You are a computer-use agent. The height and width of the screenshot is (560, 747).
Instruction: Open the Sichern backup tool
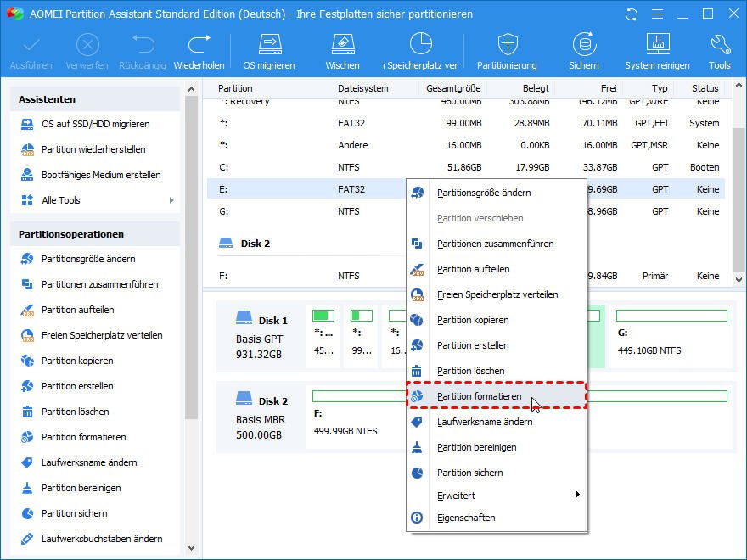583,45
